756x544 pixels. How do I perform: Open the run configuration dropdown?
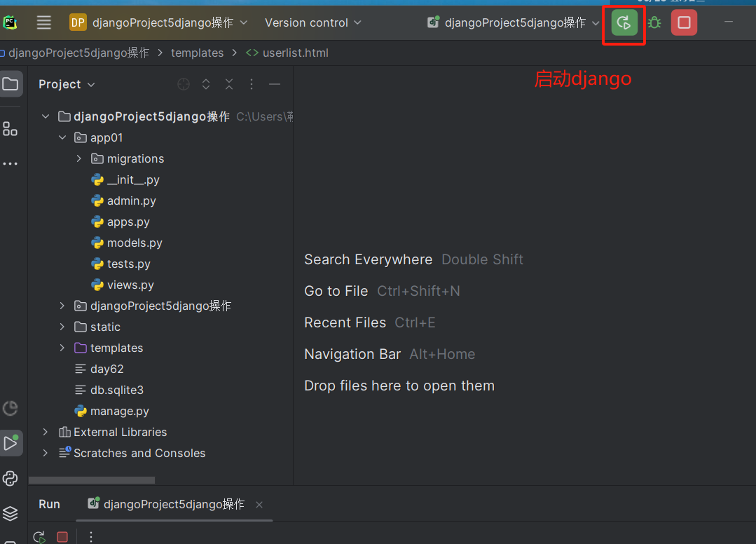[x=513, y=22]
